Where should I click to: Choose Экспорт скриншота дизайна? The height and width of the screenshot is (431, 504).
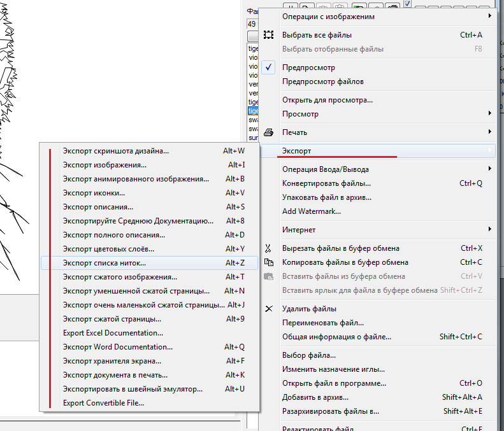click(150, 151)
